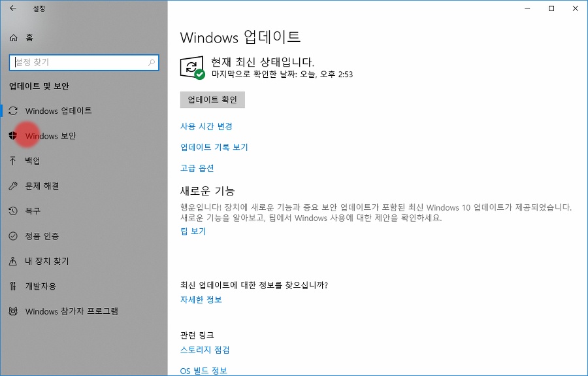Open OS 빌드 정보 link
Screen dimensions: 588x376
pos(204,371)
